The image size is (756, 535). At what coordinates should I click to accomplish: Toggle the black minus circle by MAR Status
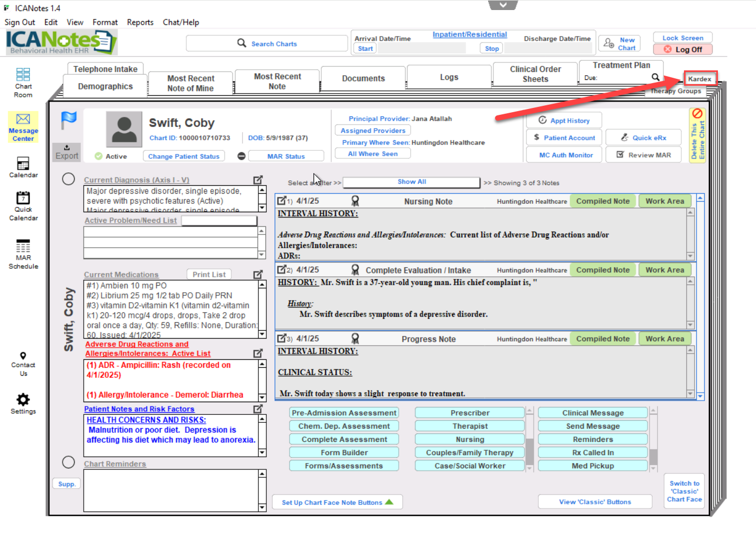point(241,156)
